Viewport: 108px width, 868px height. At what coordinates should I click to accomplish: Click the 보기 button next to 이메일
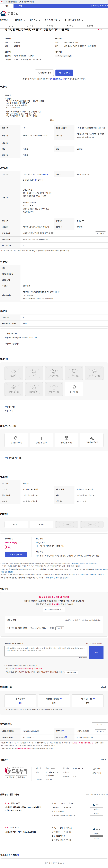(x=60, y=628)
